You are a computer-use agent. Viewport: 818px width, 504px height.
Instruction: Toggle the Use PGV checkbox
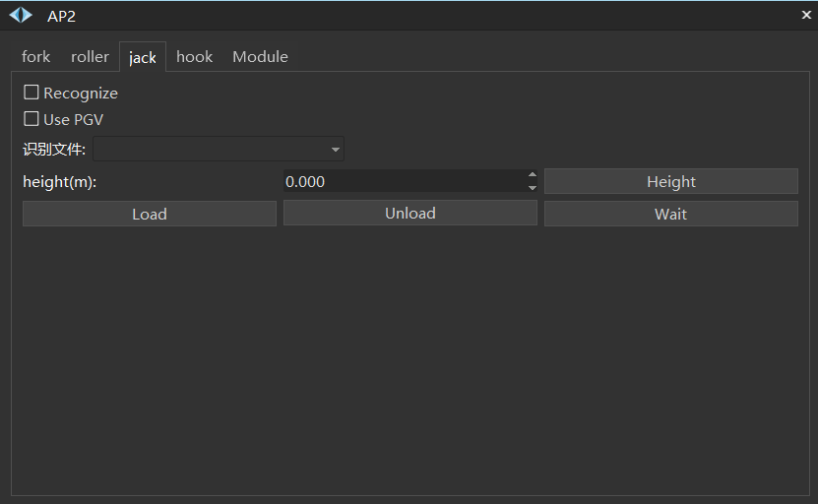coord(31,119)
